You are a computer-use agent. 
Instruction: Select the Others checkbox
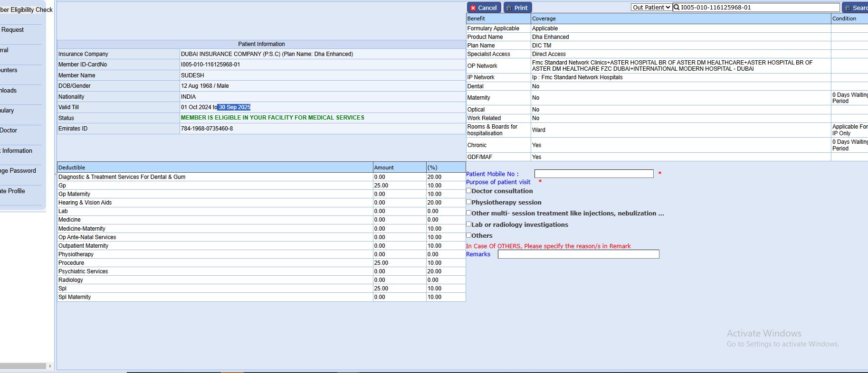pos(469,235)
